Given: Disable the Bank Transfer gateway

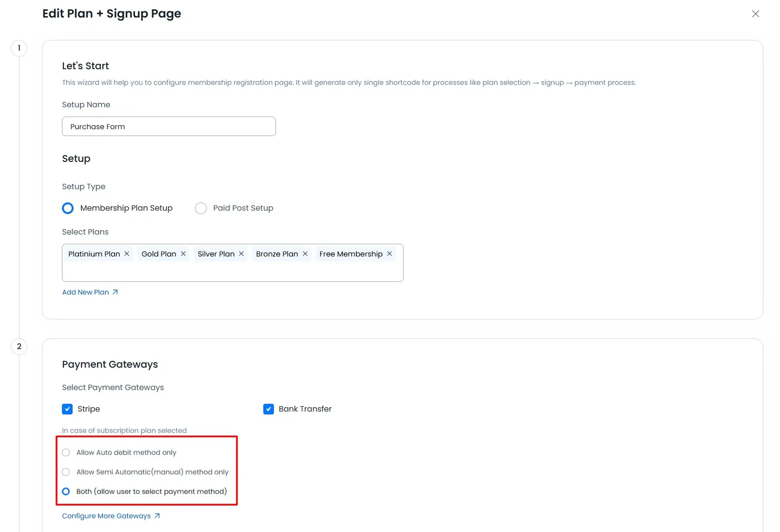Looking at the screenshot, I should [269, 409].
